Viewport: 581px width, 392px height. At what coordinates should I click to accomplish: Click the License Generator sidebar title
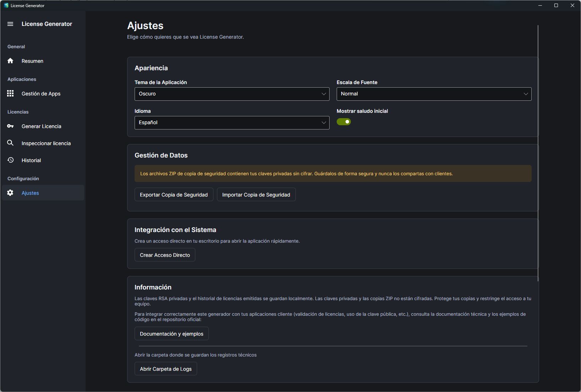click(47, 24)
